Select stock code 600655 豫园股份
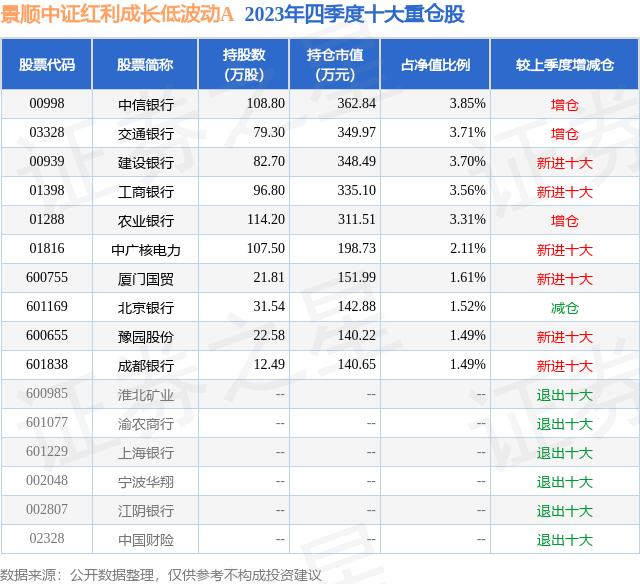 (x=47, y=335)
